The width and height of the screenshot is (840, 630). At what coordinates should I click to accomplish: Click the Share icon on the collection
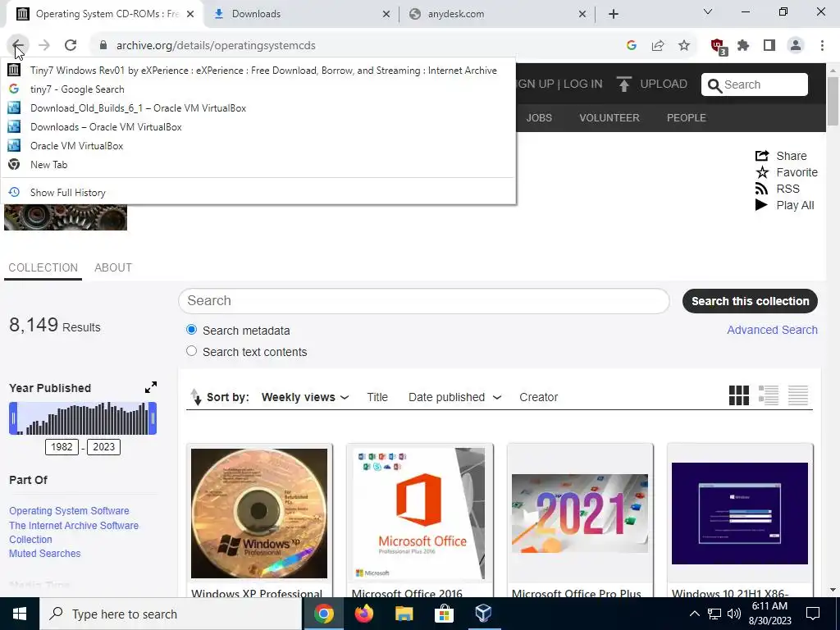tap(762, 155)
